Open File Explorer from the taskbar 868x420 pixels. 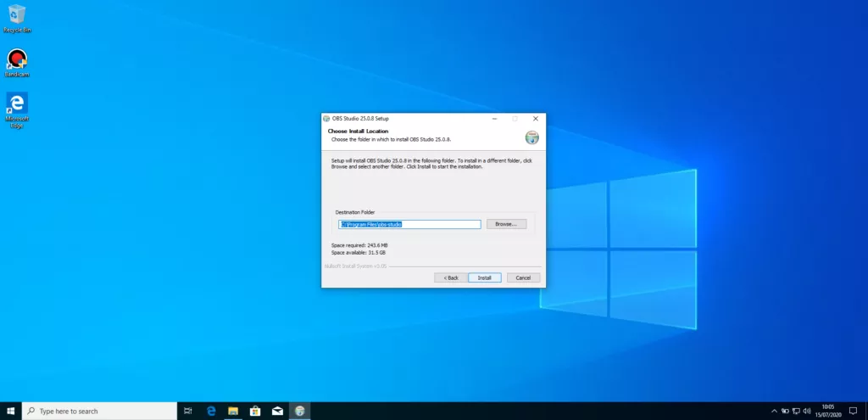(x=233, y=411)
